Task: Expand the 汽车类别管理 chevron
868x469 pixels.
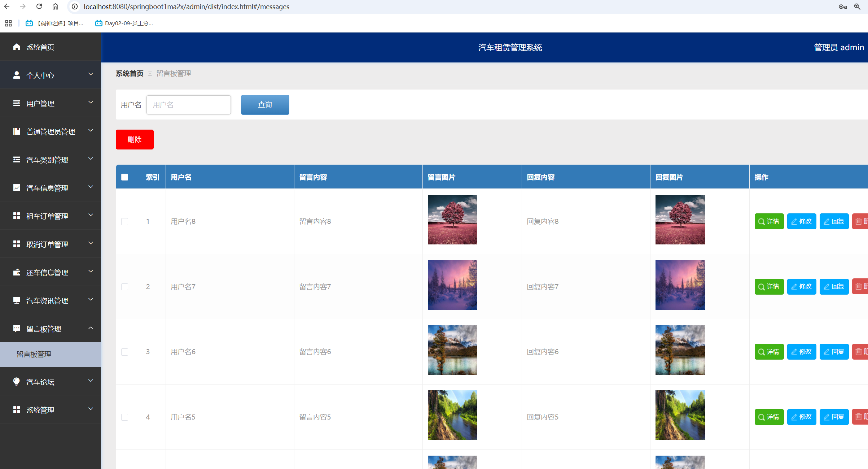Action: [91, 158]
